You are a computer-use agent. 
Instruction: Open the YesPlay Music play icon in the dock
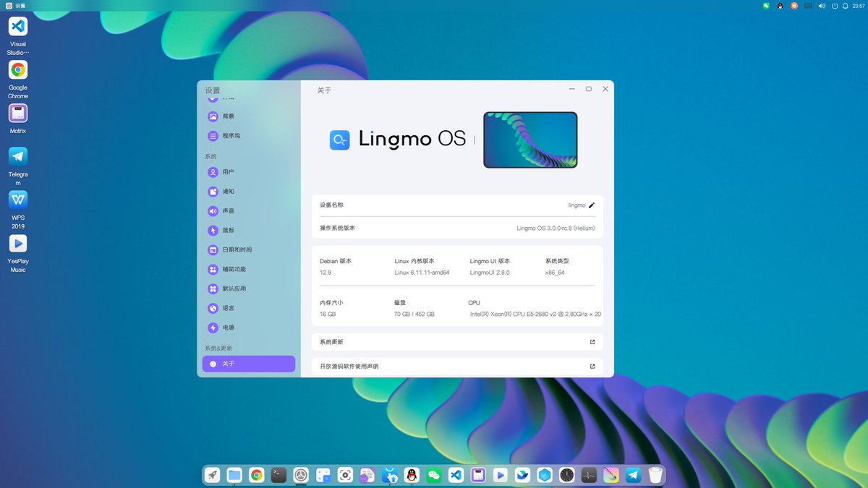click(501, 475)
